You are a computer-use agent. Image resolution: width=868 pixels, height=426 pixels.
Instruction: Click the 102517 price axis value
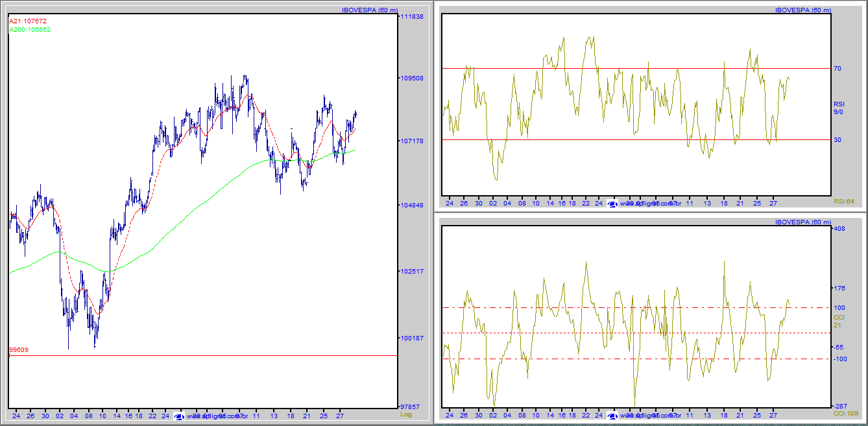pos(413,271)
